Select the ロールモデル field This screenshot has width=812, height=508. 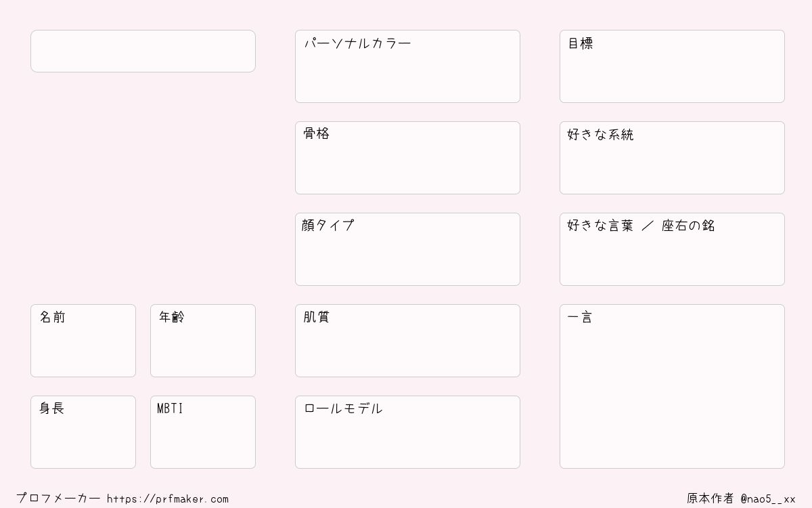(x=407, y=432)
